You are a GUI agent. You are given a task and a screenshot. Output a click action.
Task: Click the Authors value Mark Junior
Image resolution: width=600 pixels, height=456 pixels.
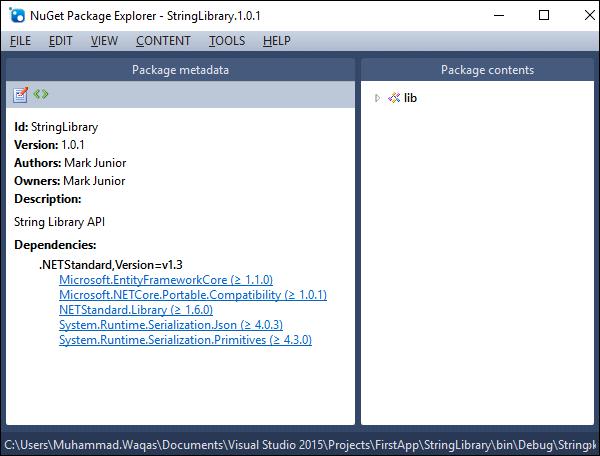pyautogui.click(x=95, y=163)
